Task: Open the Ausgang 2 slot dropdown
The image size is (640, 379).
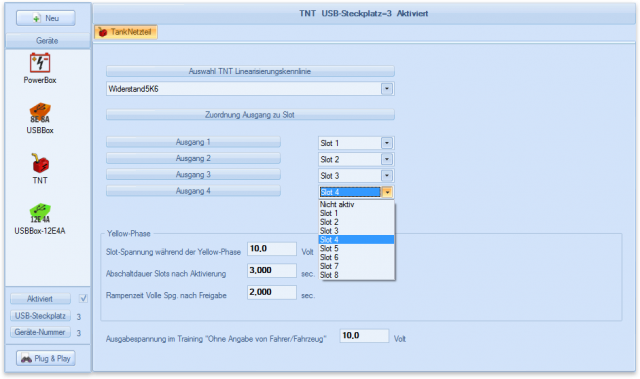Action: tap(387, 159)
